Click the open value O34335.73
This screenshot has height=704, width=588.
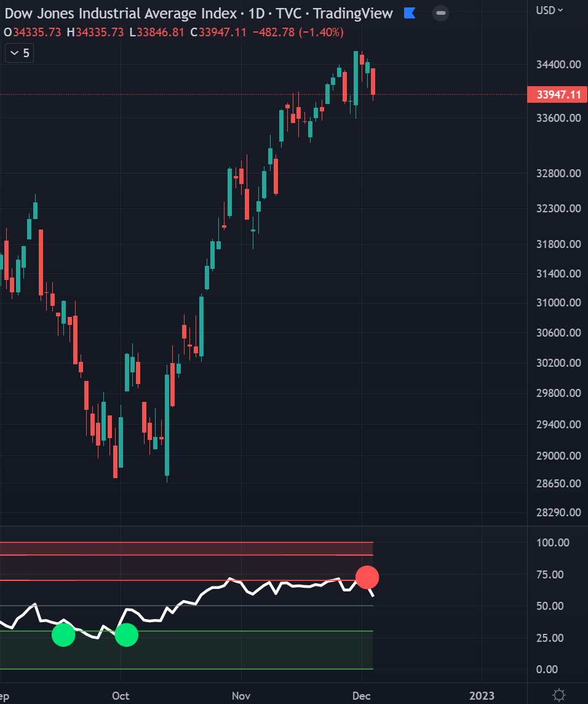pyautogui.click(x=33, y=33)
